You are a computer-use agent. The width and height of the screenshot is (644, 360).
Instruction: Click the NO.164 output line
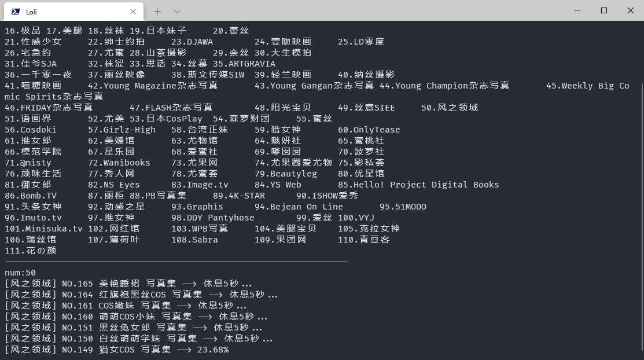coord(141,295)
